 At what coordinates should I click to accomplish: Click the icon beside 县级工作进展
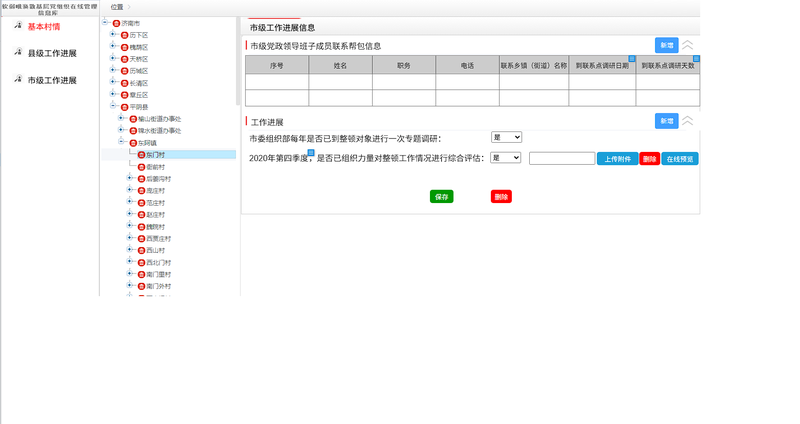click(17, 53)
